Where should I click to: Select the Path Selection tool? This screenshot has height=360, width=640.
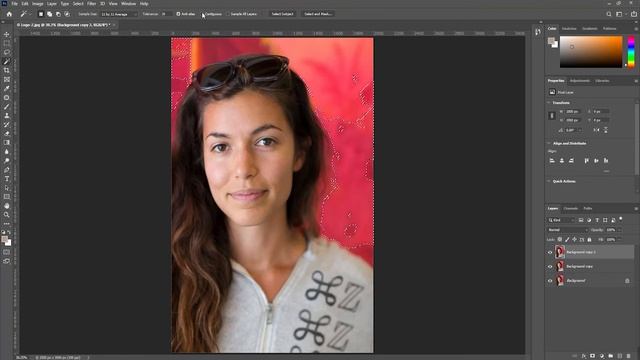[7, 188]
